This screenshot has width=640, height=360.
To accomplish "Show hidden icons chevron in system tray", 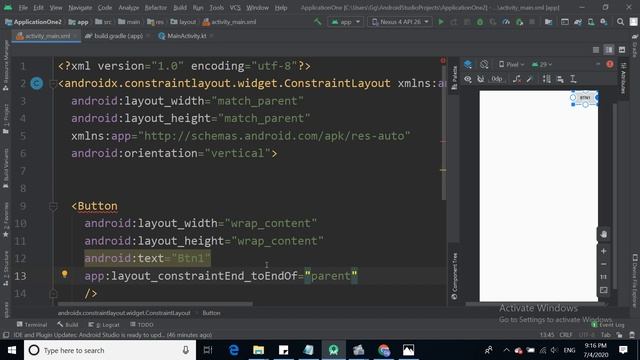I will point(506,350).
